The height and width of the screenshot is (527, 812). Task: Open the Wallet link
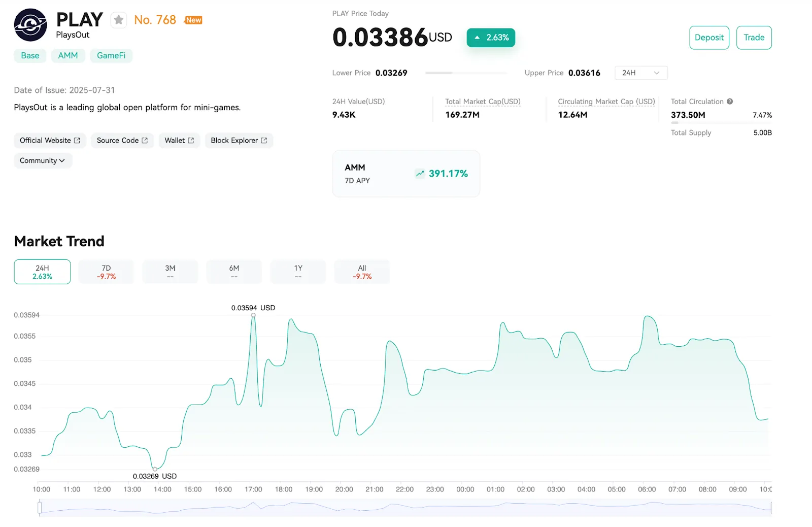click(179, 141)
